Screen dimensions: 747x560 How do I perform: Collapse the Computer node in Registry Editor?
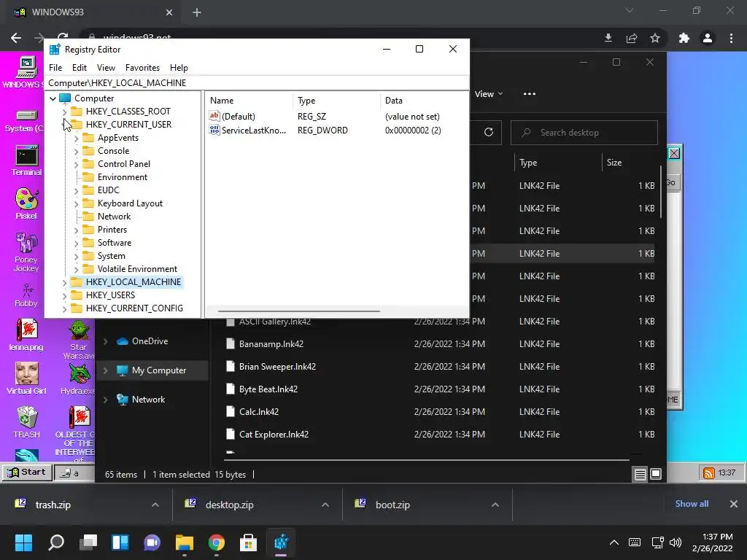[x=53, y=98]
